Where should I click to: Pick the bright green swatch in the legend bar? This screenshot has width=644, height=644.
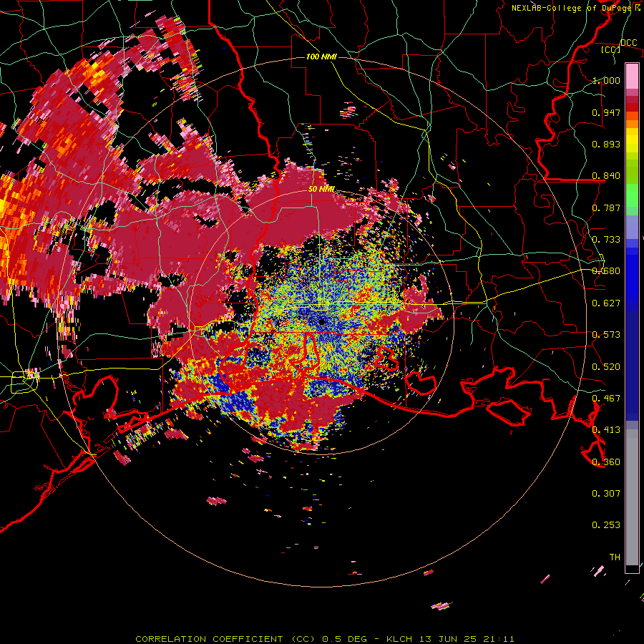tap(632, 196)
